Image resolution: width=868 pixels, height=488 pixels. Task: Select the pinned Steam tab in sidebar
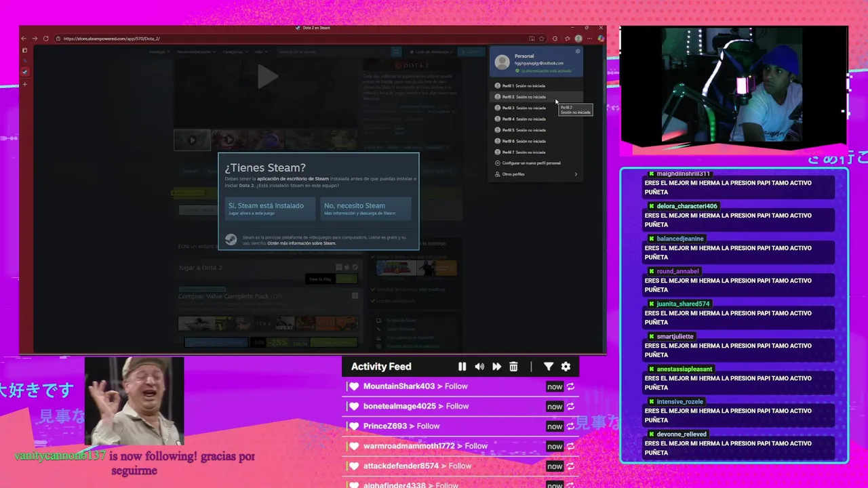click(25, 72)
